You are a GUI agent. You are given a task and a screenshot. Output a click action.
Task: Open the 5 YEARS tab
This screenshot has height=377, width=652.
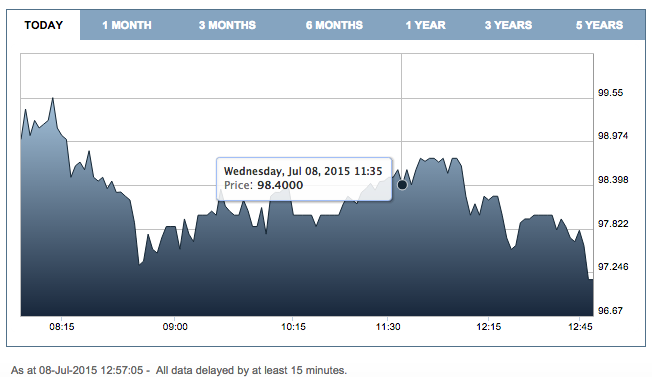tap(599, 25)
